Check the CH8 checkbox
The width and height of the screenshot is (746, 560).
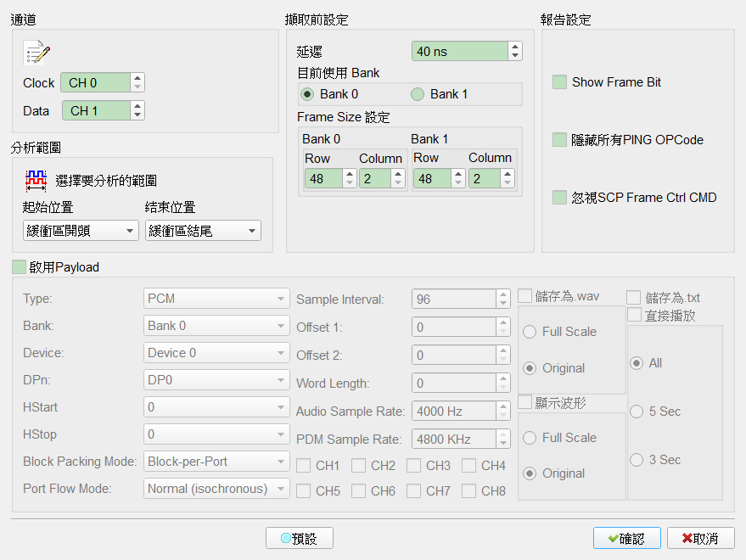tap(469, 490)
